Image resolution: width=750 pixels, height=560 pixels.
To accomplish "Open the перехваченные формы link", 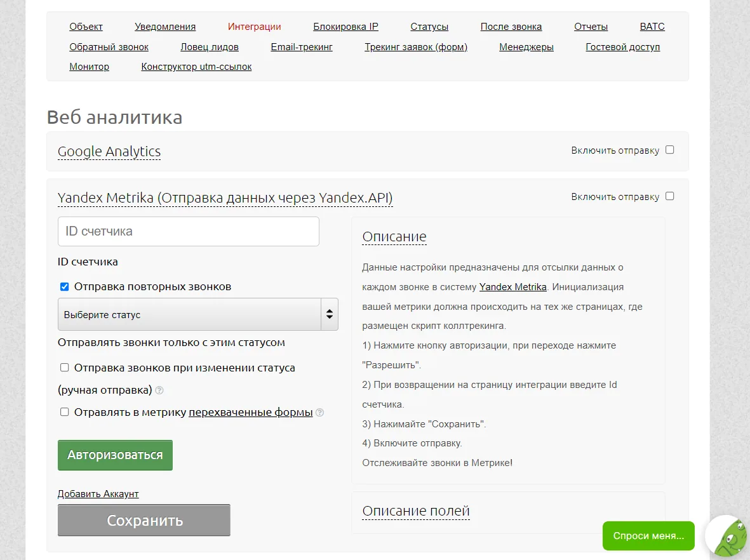I will [x=251, y=412].
